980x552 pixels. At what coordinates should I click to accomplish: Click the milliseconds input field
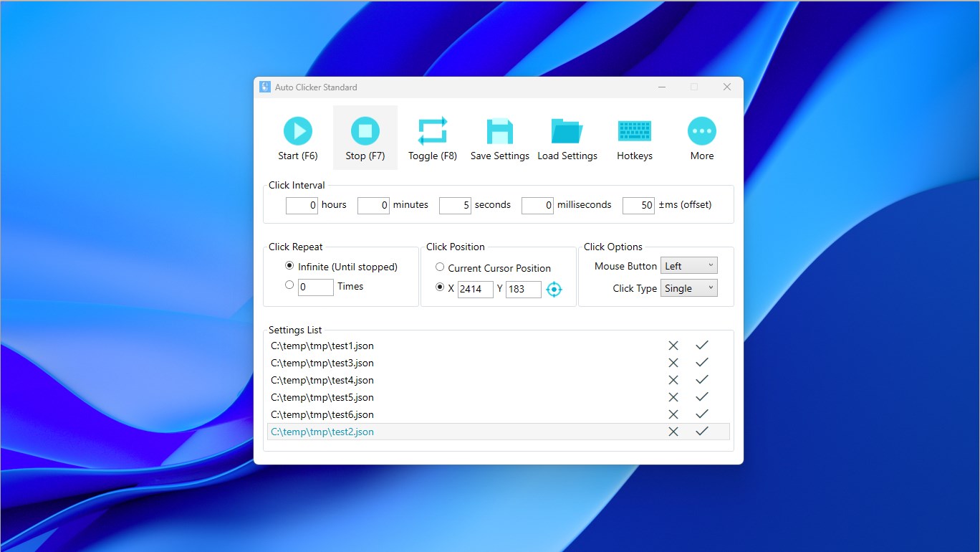click(x=537, y=206)
